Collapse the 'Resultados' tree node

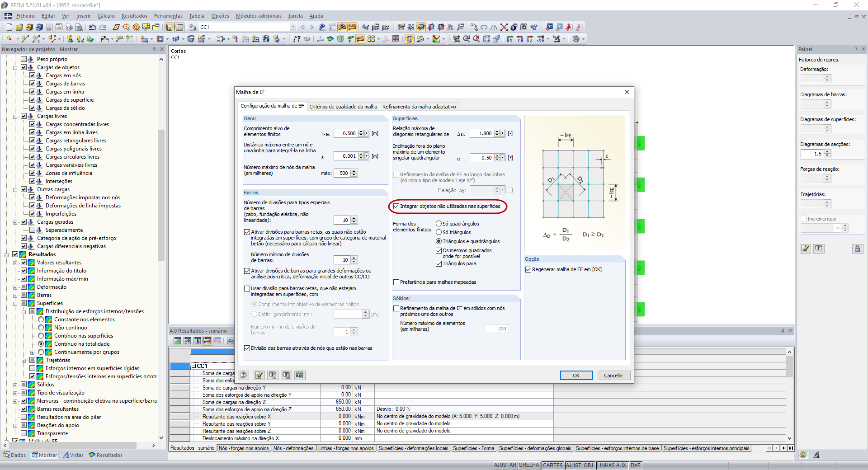coord(6,254)
